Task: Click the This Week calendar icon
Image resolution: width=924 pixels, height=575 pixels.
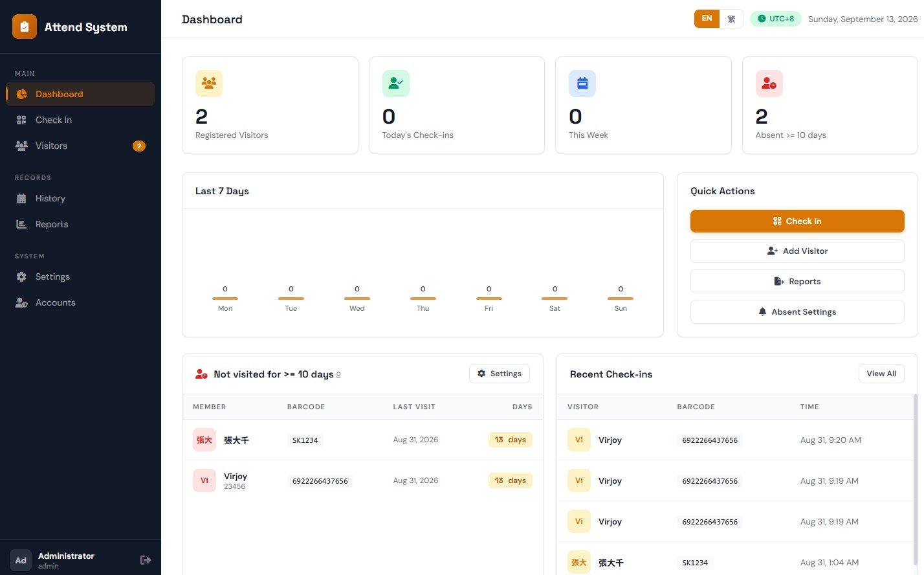Action: click(x=582, y=84)
